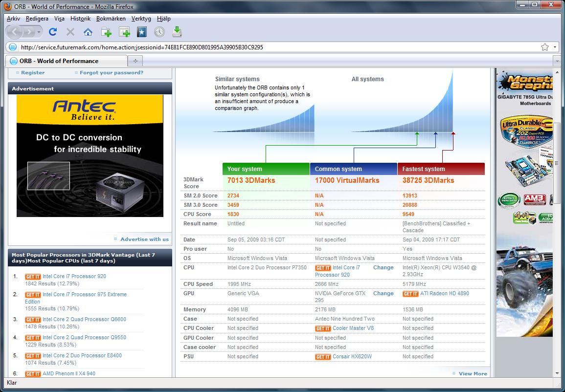This screenshot has height=392, width=565.
Task: Open the Intel Core 2 Quad Processor Q6600 link
Action: coord(84,320)
